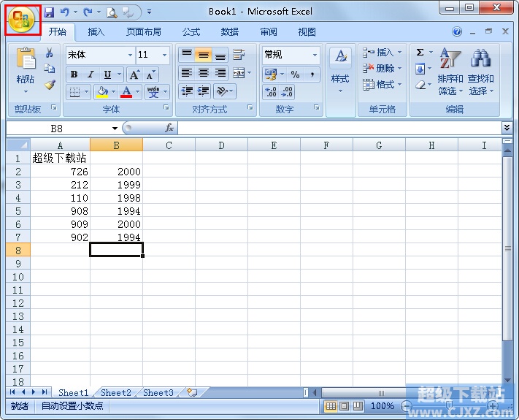Toggle Underline formatting
The width and height of the screenshot is (519, 420).
pos(107,75)
